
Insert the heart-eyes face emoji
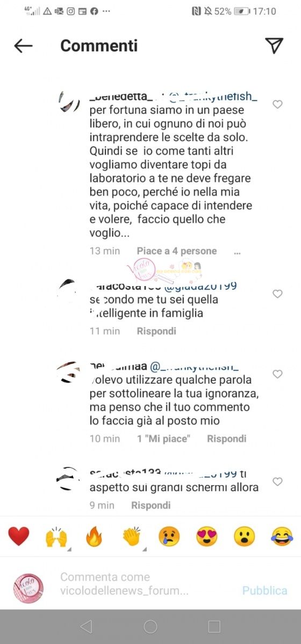point(207,536)
